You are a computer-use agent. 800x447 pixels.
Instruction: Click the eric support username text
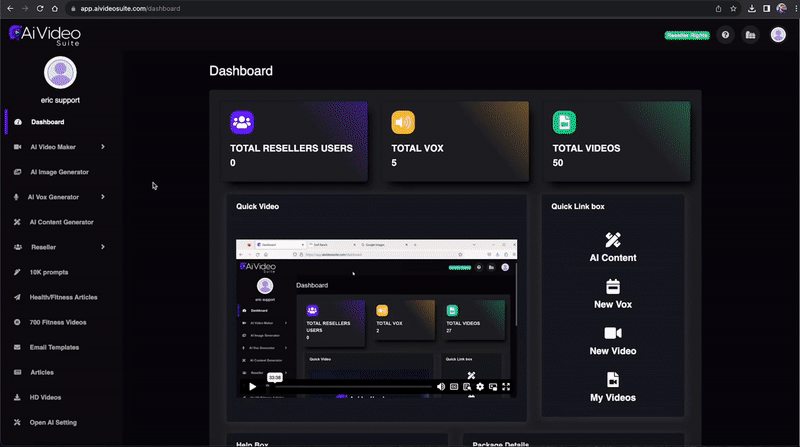[60, 100]
